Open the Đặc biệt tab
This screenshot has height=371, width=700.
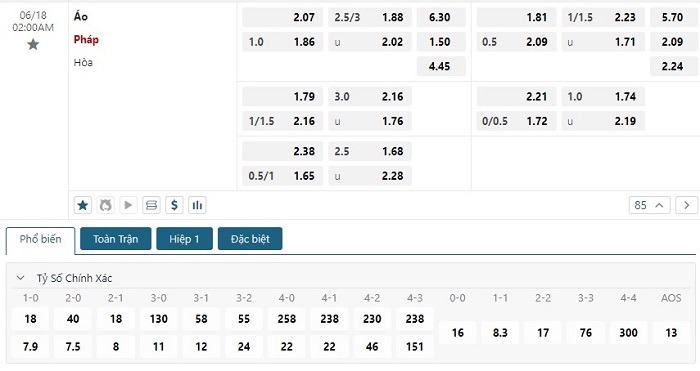[x=250, y=239]
